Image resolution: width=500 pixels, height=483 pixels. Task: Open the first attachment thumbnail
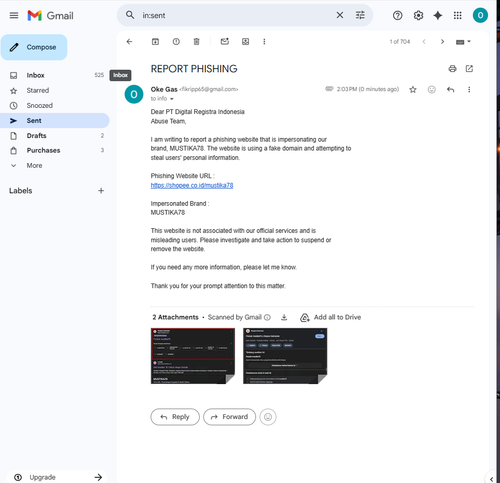193,356
